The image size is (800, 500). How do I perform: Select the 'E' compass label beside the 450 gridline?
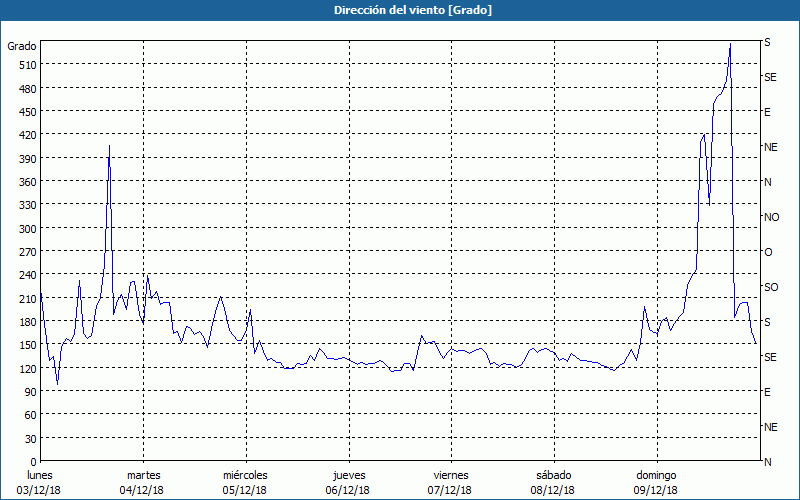point(767,112)
